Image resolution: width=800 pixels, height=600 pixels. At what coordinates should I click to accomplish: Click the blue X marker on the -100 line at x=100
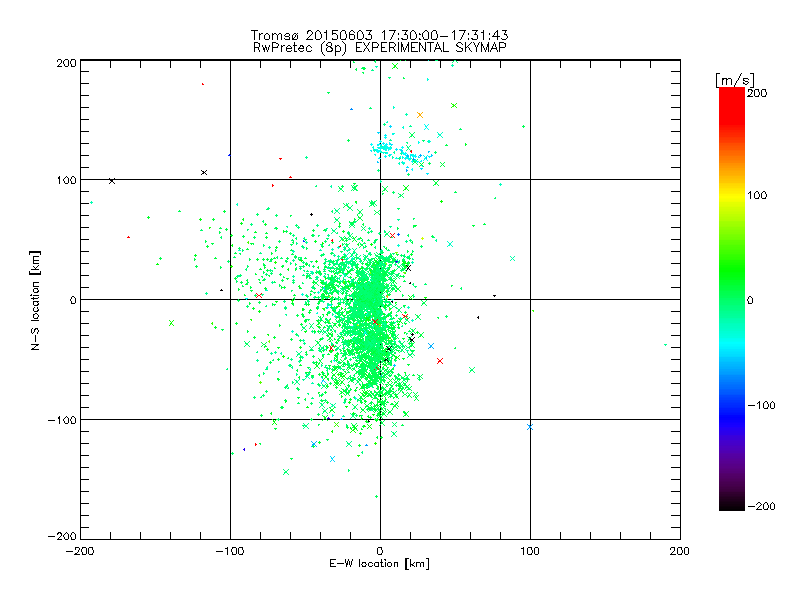(530, 427)
